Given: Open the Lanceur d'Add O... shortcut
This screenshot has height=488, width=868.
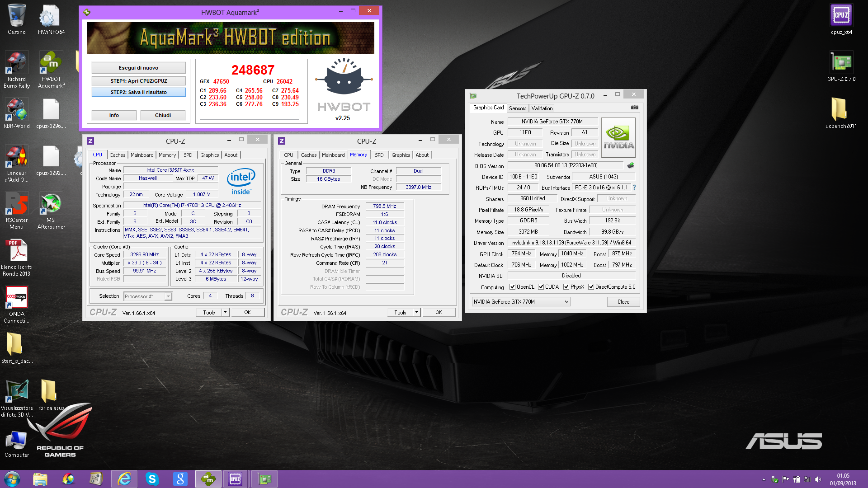Looking at the screenshot, I should click(17, 164).
